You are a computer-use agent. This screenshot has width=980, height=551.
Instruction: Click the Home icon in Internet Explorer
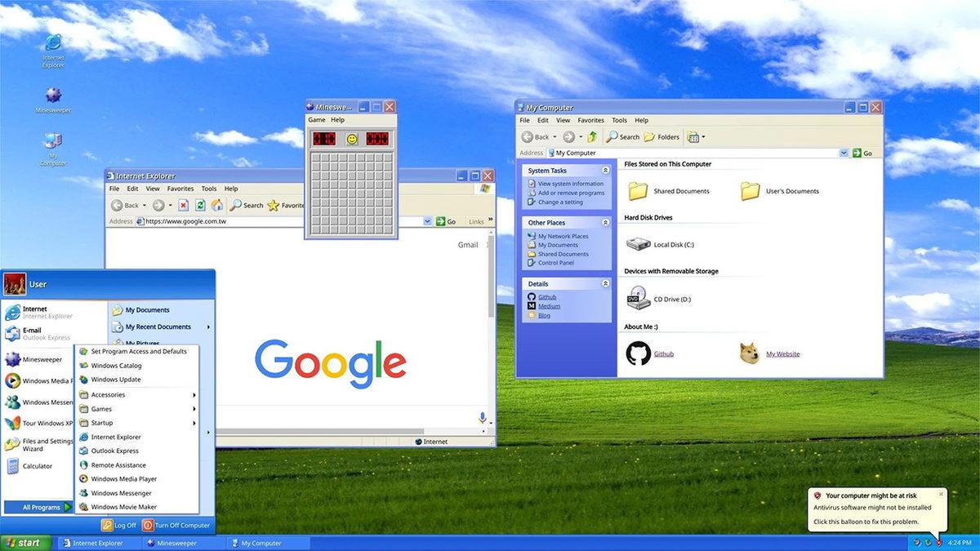click(x=218, y=205)
